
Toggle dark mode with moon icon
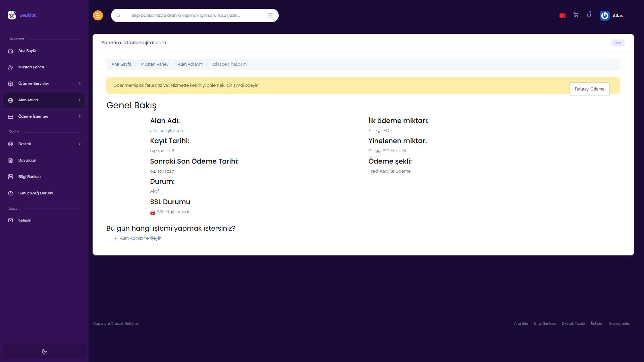(44, 351)
